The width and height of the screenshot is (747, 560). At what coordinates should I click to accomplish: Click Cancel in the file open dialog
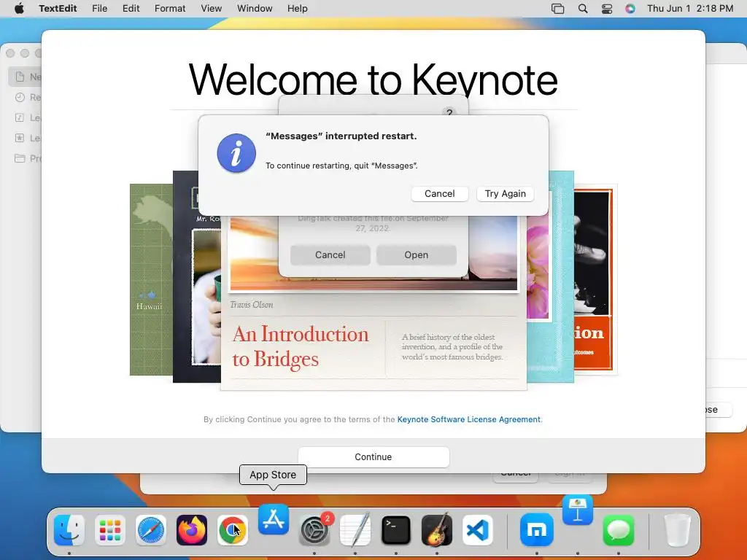[x=330, y=254]
